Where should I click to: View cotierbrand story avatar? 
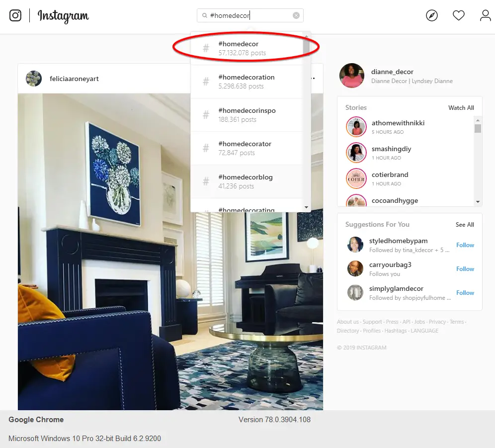(x=356, y=179)
